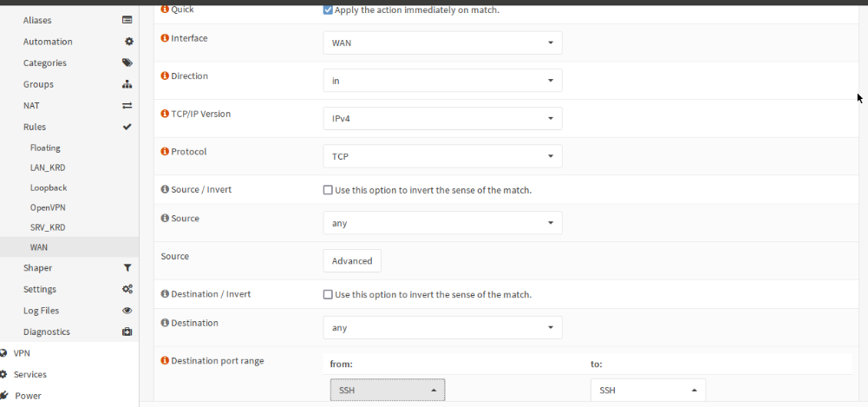Open the Protocol TCP dropdown
Image resolution: width=868 pixels, height=407 pixels.
(442, 156)
